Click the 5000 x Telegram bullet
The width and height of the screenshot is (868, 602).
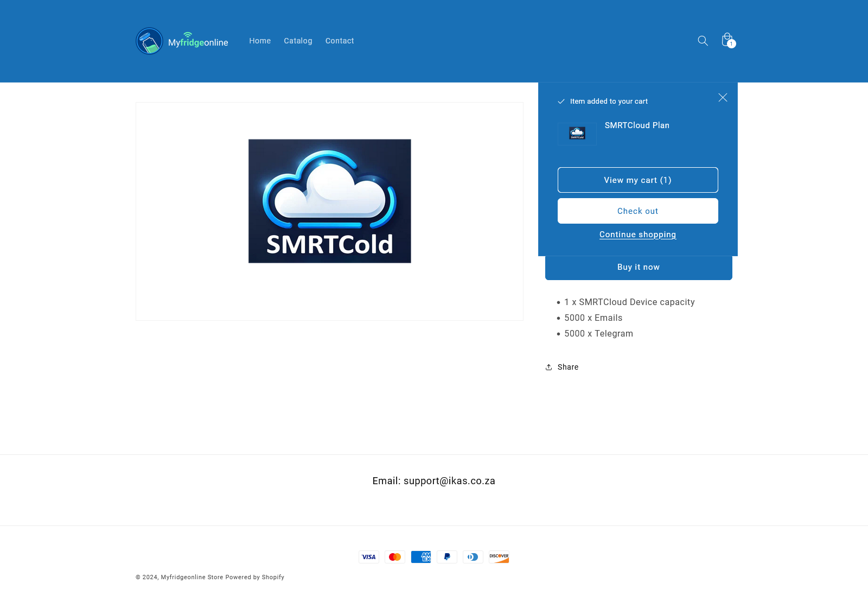(599, 334)
